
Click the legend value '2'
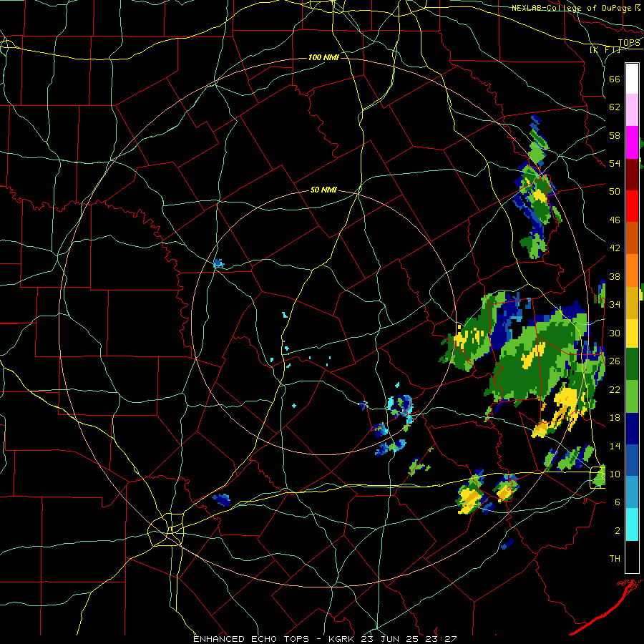pyautogui.click(x=618, y=530)
